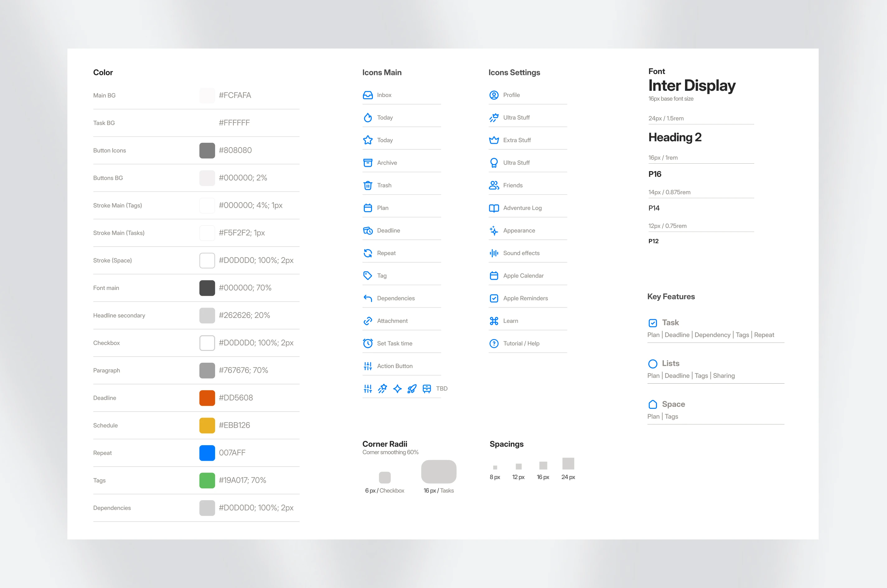Click the P14 sample text
Image resolution: width=887 pixels, height=588 pixels.
(654, 208)
